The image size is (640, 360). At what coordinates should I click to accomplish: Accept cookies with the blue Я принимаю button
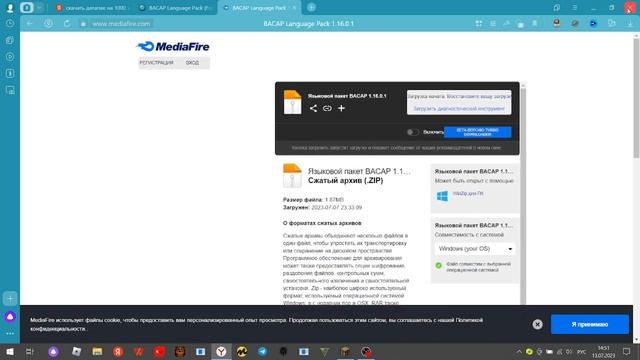(590, 324)
